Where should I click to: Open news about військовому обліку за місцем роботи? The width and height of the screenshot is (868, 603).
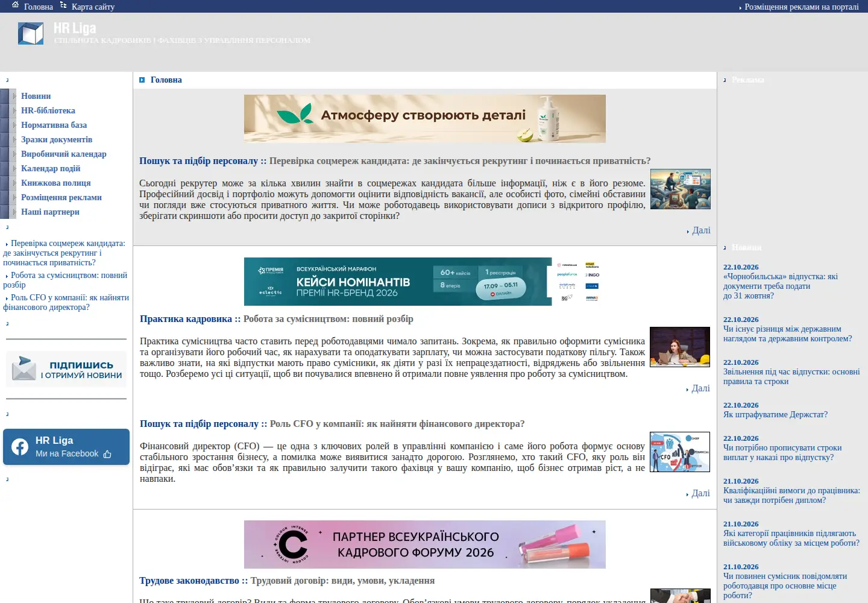pyautogui.click(x=791, y=538)
